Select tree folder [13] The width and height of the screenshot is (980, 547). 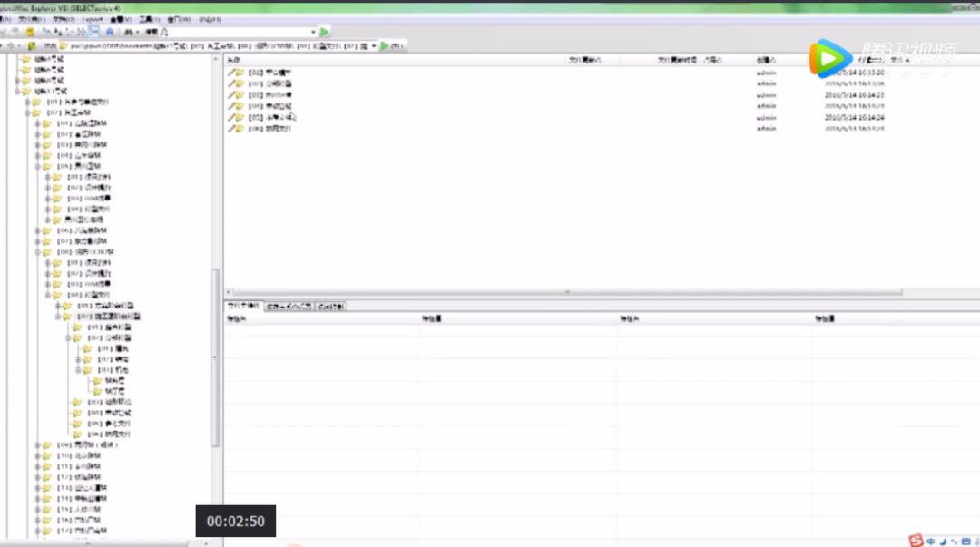(x=82, y=488)
